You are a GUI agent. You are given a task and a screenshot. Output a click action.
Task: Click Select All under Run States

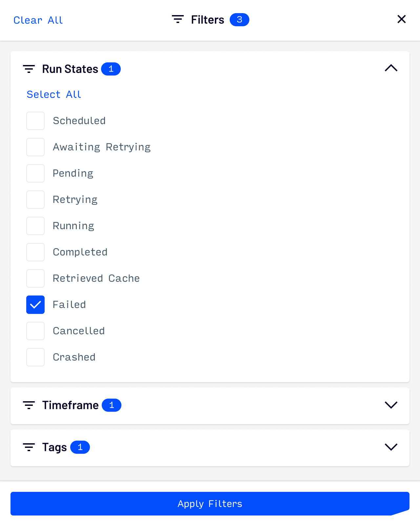pos(54,95)
